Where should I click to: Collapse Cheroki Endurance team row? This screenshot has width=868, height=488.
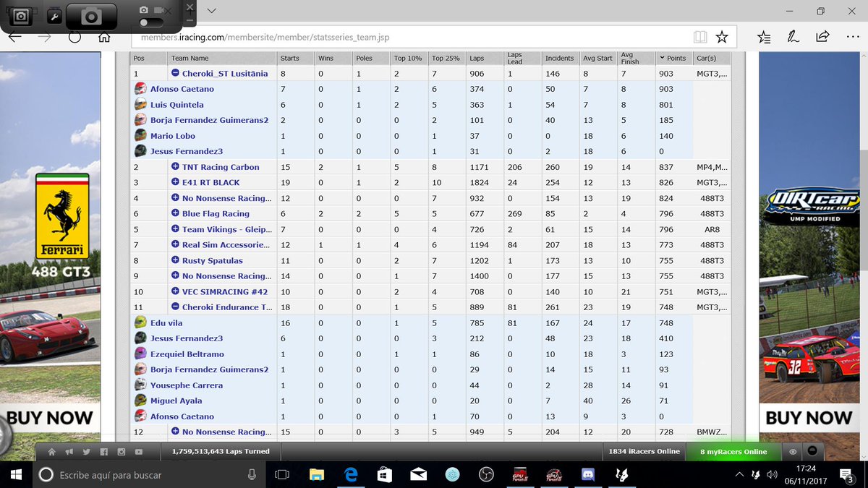click(175, 307)
